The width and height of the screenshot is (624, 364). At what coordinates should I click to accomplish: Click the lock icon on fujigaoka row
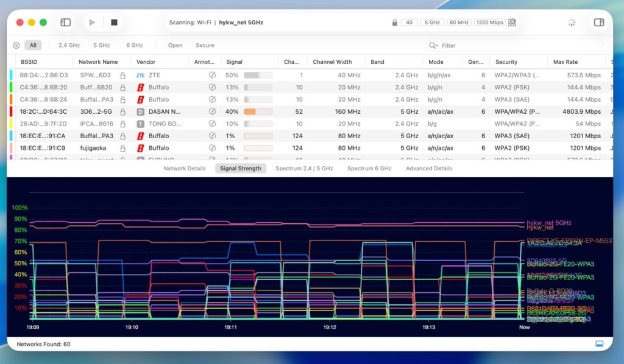pyautogui.click(x=123, y=148)
